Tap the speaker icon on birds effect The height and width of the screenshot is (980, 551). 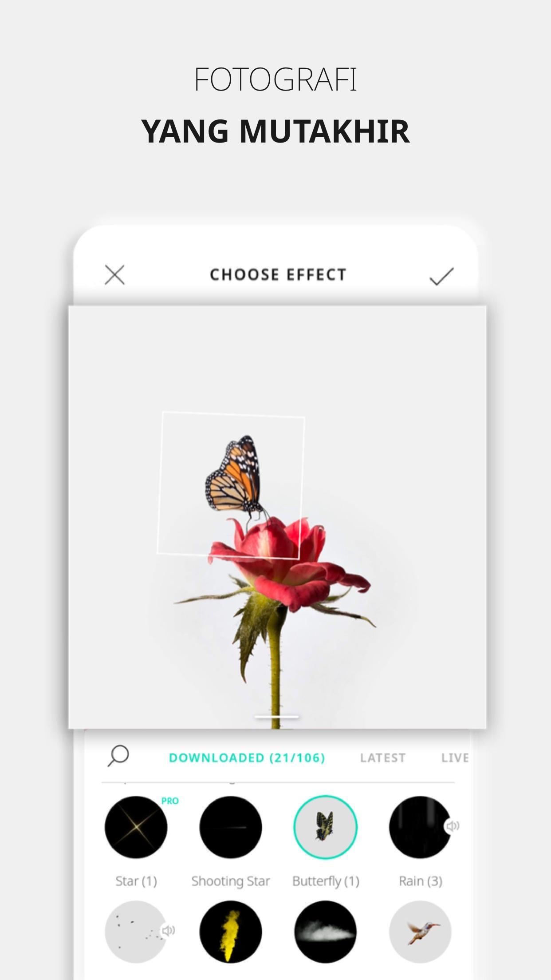tap(168, 930)
